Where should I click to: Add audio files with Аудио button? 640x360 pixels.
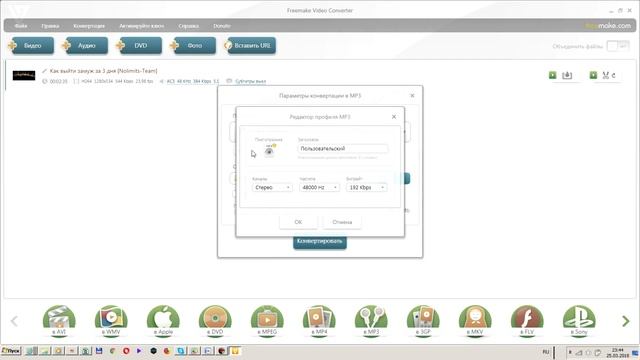86,46
